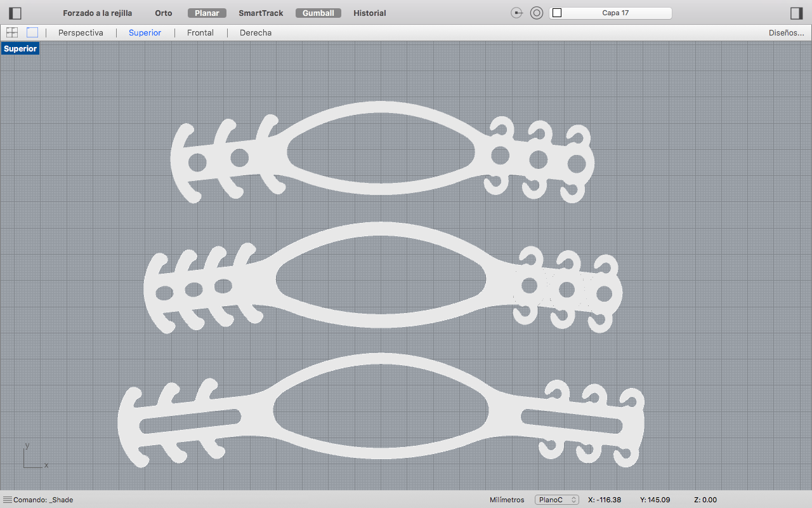Enable Orto mode
Viewport: 812px width, 508px height.
coord(164,13)
